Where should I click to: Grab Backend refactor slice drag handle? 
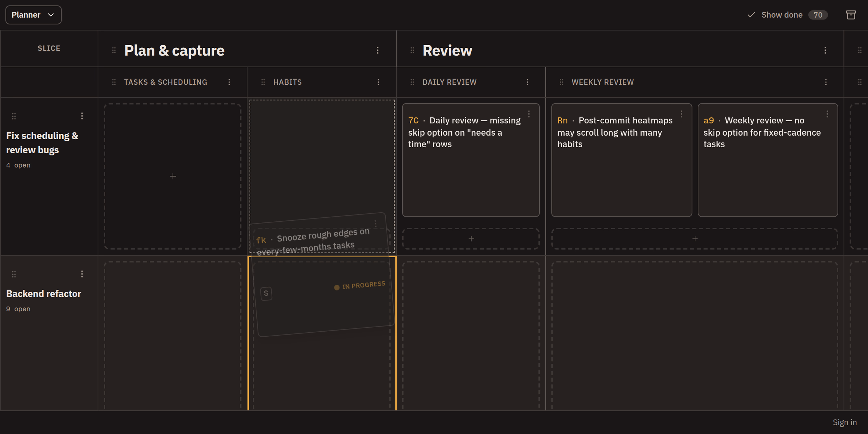[14, 274]
